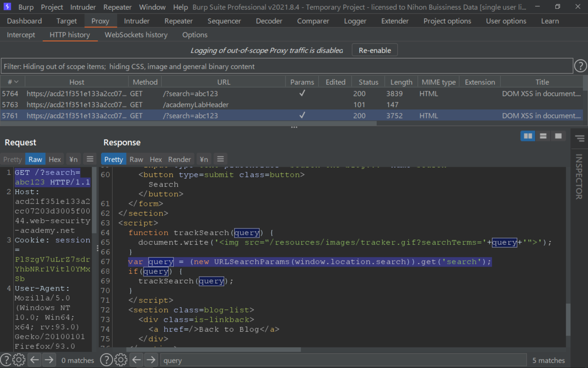Expand the INSPECTOR side panel
This screenshot has height=368, width=588.
coord(579,177)
